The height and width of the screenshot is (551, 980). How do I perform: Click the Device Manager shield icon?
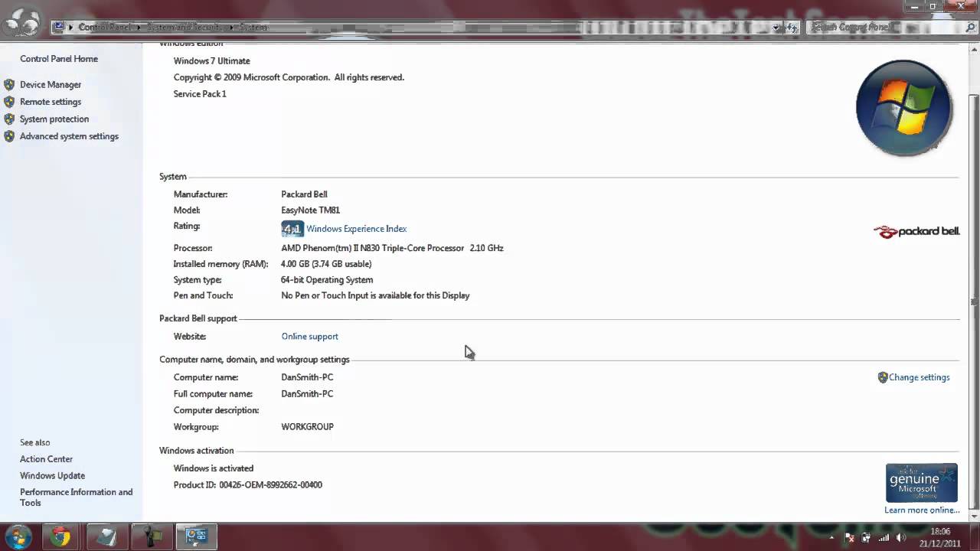pos(9,85)
